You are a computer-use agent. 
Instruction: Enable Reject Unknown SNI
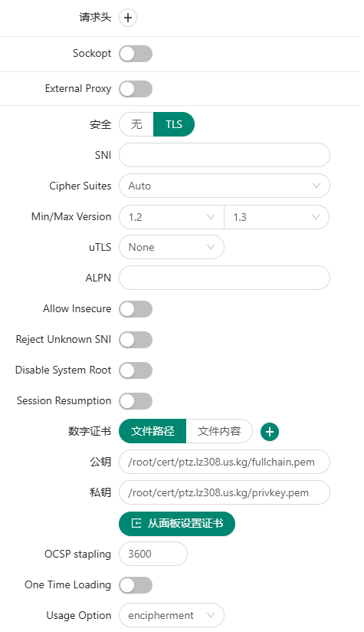136,340
